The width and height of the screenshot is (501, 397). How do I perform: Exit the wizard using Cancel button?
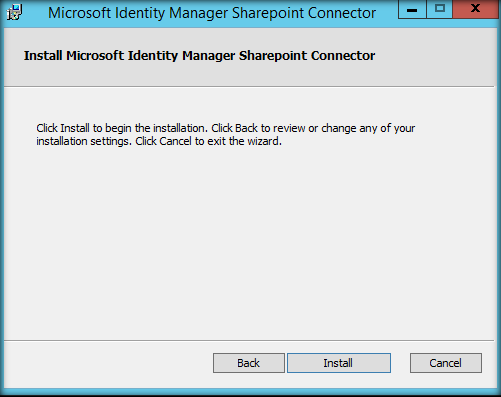tap(446, 363)
